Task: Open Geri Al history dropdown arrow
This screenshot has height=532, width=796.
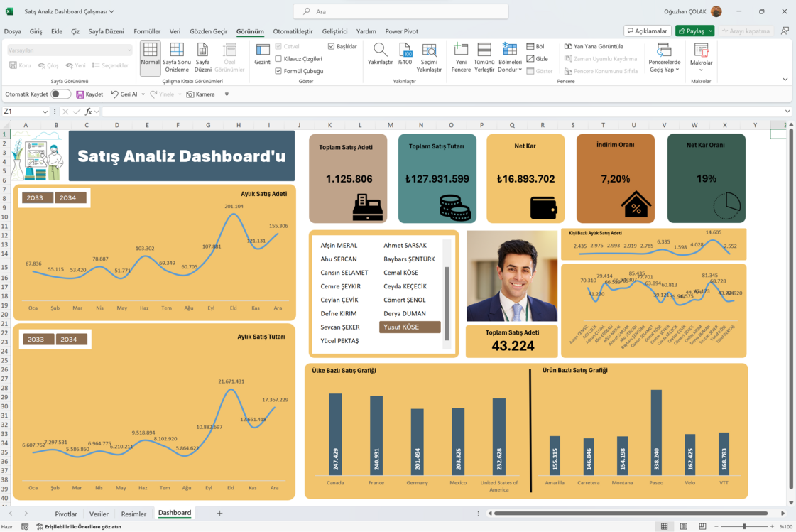Action: [143, 94]
